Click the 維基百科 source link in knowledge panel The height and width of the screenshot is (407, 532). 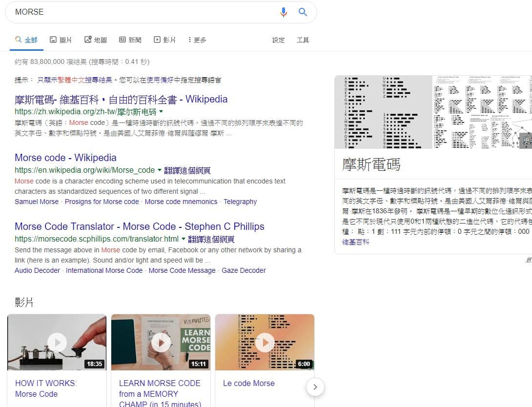click(x=356, y=242)
